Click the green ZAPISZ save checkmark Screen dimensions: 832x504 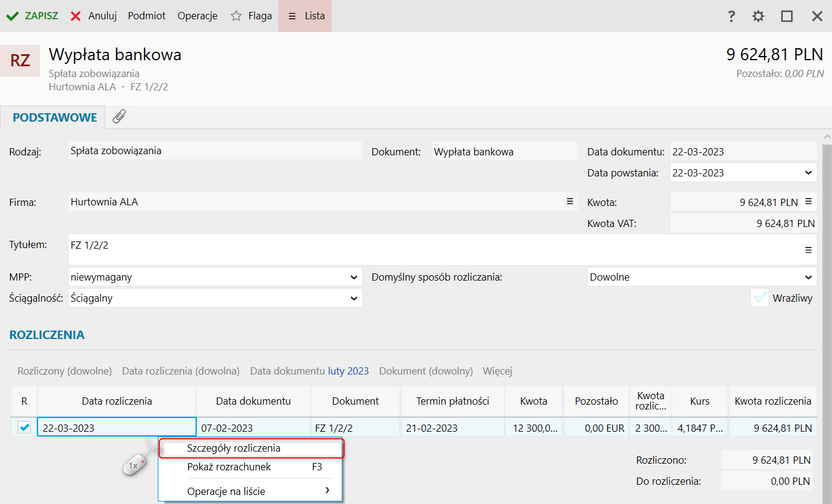[x=13, y=16]
